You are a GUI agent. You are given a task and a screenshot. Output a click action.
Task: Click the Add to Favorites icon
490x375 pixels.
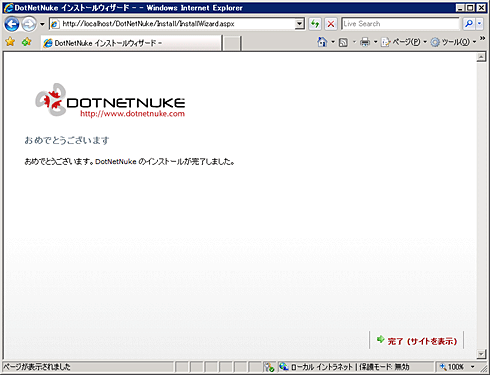(27, 42)
